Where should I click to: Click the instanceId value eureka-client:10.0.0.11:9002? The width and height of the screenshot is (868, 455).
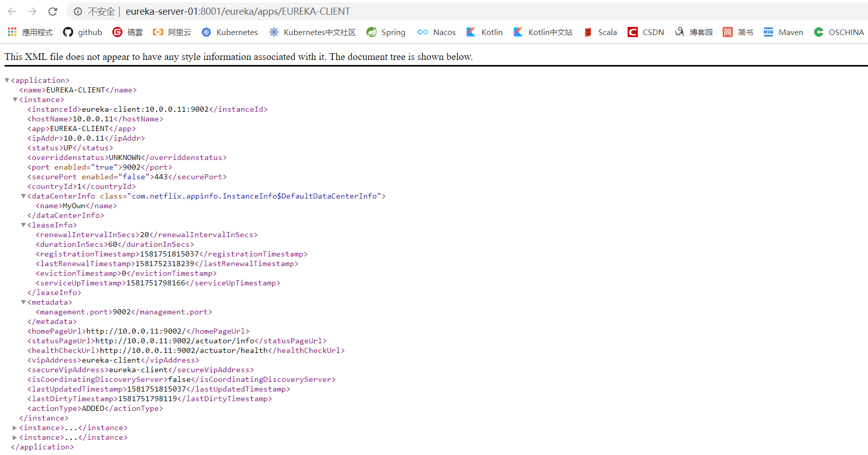click(145, 109)
